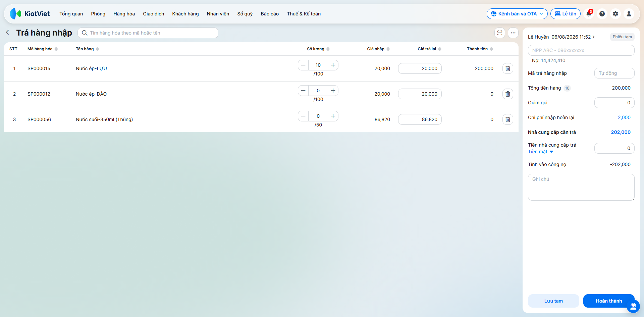Edit the Nước ép-ĐÀO quantity field
Image resolution: width=644 pixels, height=317 pixels.
[318, 91]
